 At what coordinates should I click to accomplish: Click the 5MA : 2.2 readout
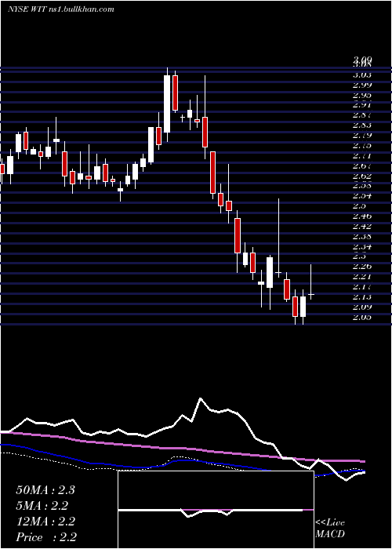tap(42, 506)
